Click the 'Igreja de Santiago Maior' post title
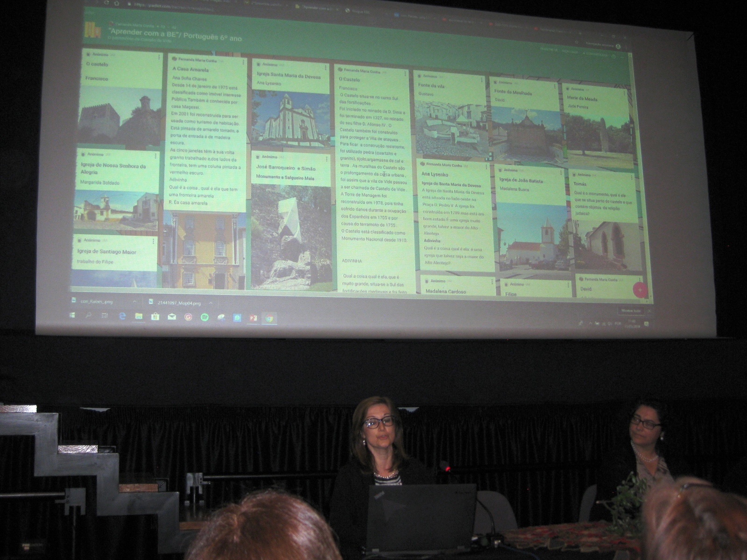Screen dimensions: 747x560 point(107,252)
